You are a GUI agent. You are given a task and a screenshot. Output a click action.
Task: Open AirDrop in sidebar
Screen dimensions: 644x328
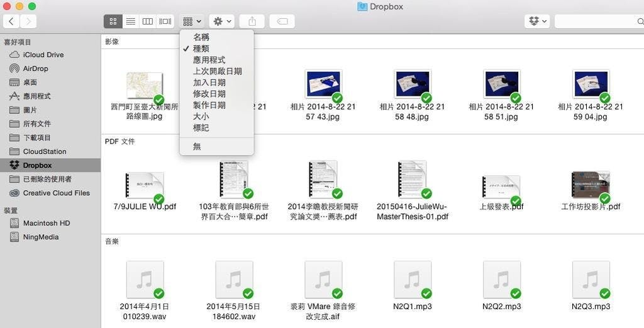click(x=50, y=69)
